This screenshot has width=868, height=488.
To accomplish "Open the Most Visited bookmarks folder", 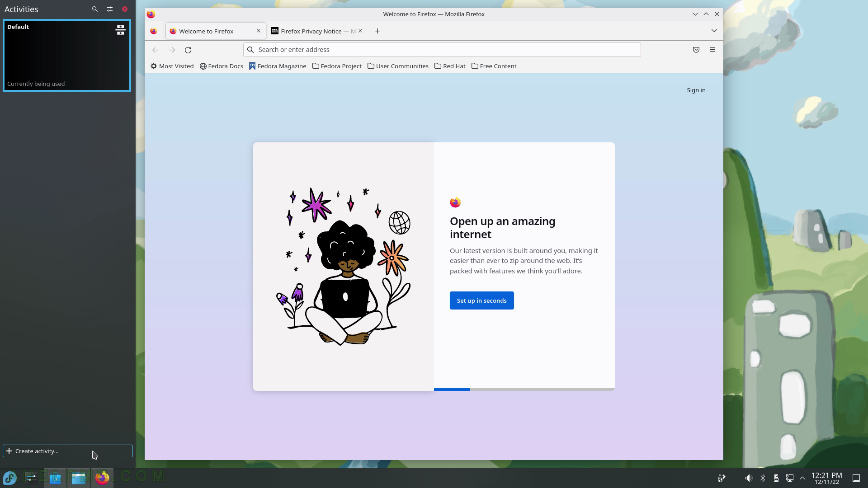I will 172,66.
